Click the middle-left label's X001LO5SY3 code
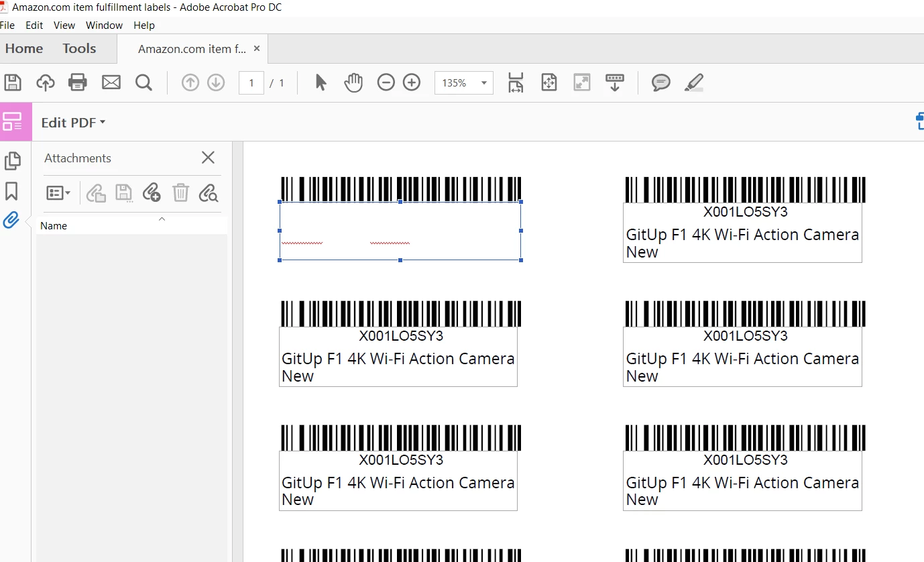 [x=401, y=336]
